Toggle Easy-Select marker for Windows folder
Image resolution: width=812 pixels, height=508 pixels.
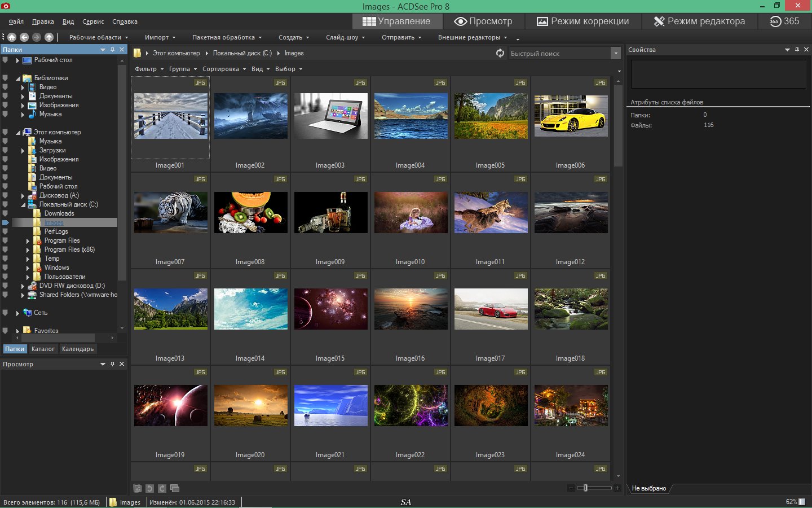[5, 268]
